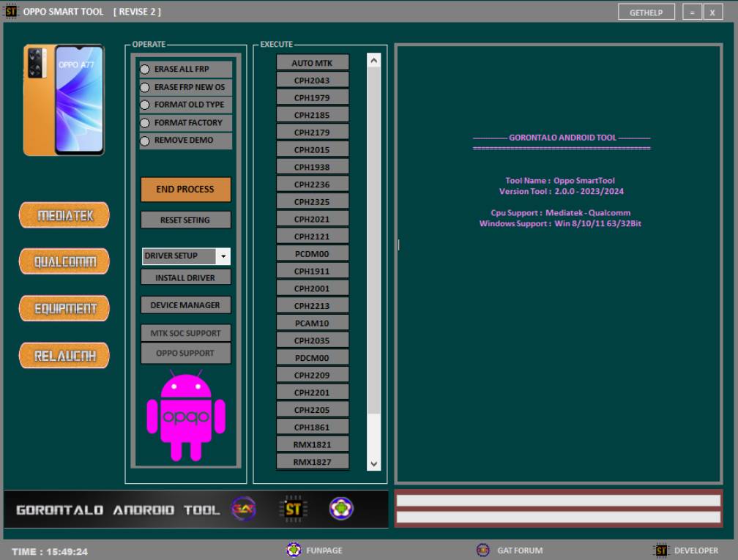Click MTK SOC SUPPORT button

point(185,333)
